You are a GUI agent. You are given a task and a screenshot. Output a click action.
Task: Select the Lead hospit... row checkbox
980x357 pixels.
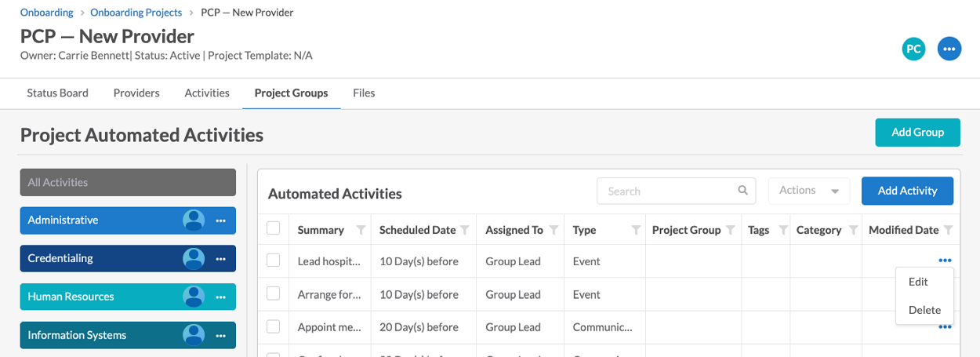point(274,260)
